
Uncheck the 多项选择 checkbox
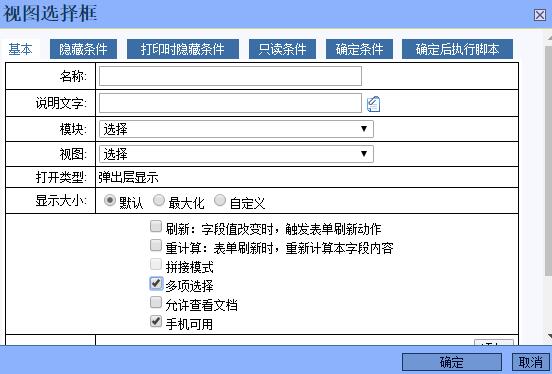[156, 283]
